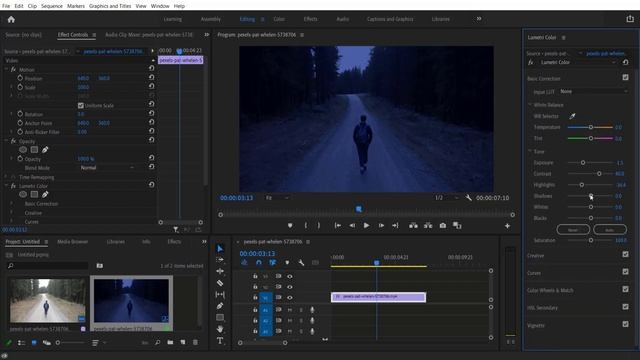The height and width of the screenshot is (360, 640).
Task: Open Input LUT dropdown
Action: coord(593,91)
